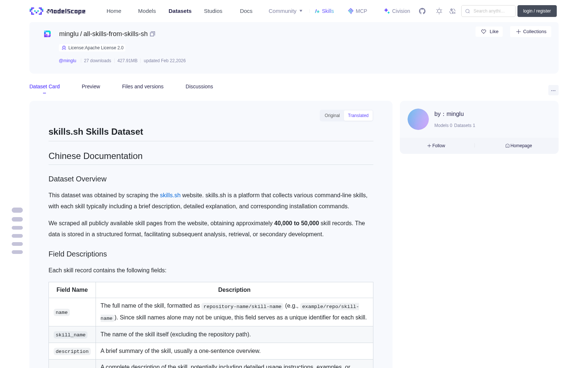Click the 'repository-name/skill-name' code snippet
Screen dimensions: 588x368
coord(243,307)
